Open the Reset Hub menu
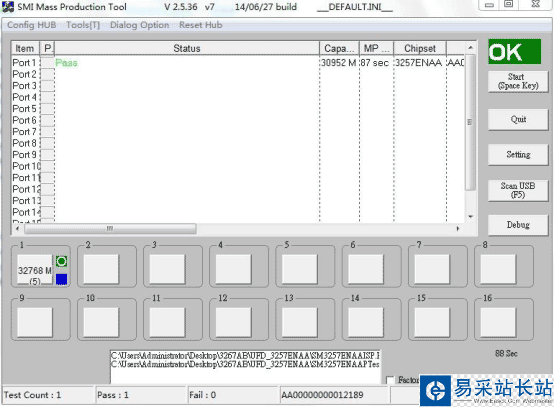 tap(201, 25)
